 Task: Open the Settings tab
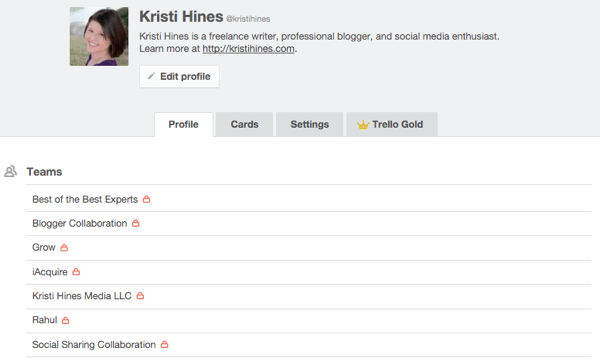(x=310, y=124)
